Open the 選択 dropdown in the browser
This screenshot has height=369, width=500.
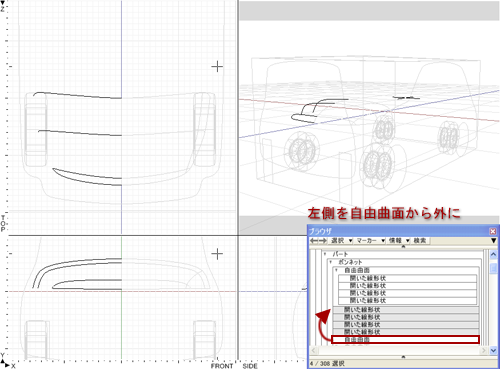click(341, 240)
